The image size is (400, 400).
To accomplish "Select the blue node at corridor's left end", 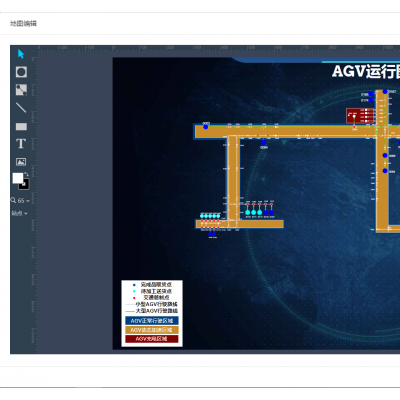I will (206, 127).
